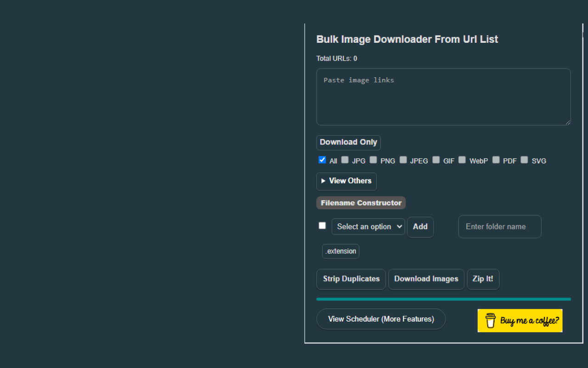Image resolution: width=588 pixels, height=368 pixels.
Task: Check the All file types checkbox
Action: click(x=322, y=160)
